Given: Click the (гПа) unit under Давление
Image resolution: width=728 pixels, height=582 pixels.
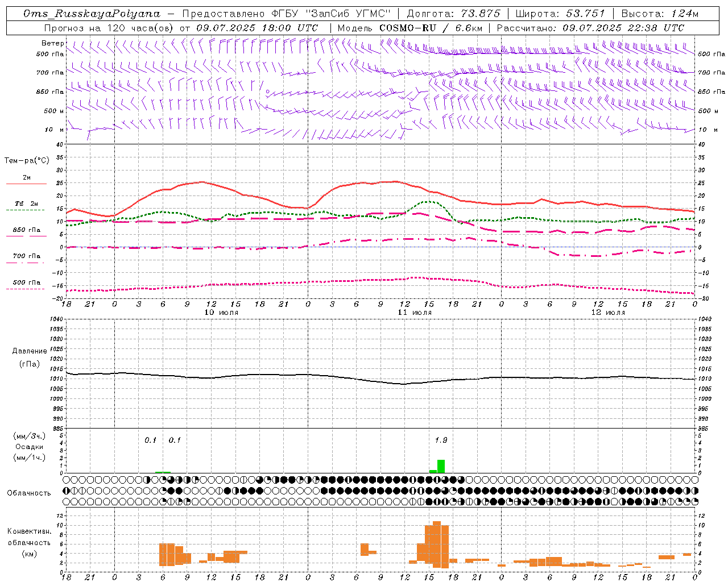Looking at the screenshot, I should pyautogui.click(x=30, y=364).
